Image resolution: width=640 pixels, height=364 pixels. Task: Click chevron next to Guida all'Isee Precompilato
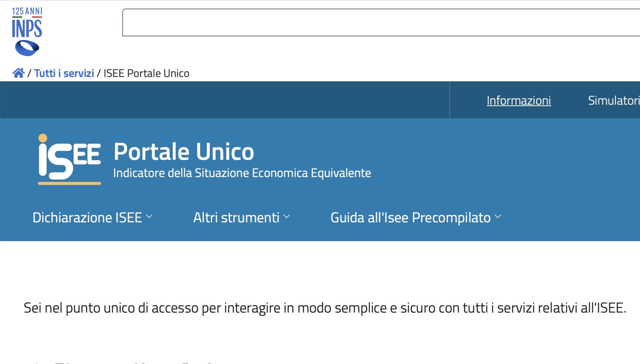tap(498, 217)
